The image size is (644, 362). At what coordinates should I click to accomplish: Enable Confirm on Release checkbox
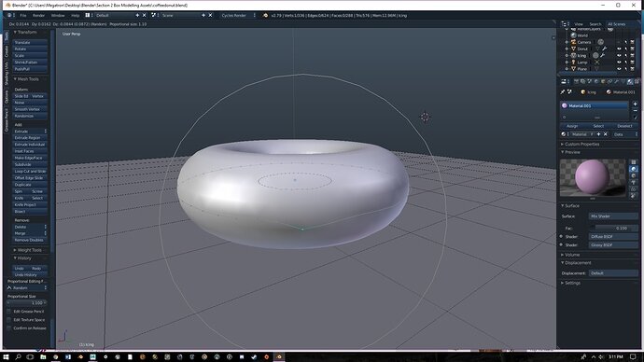click(9, 327)
